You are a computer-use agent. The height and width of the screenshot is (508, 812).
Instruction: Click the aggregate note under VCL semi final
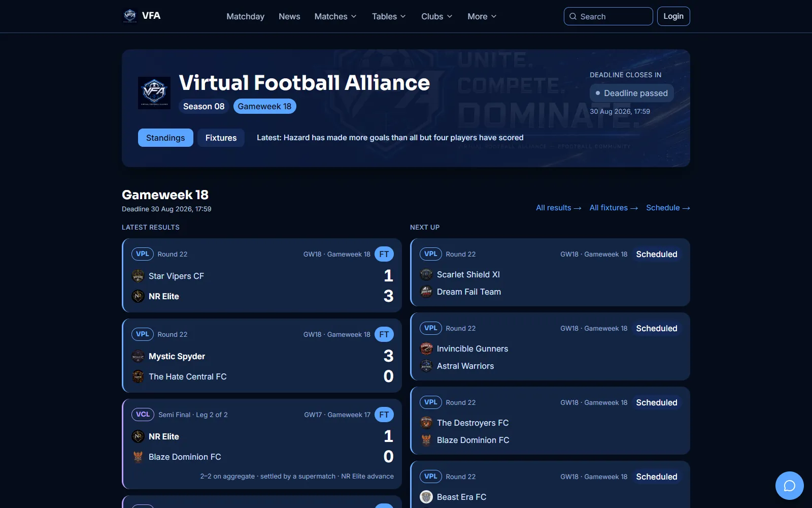297,476
